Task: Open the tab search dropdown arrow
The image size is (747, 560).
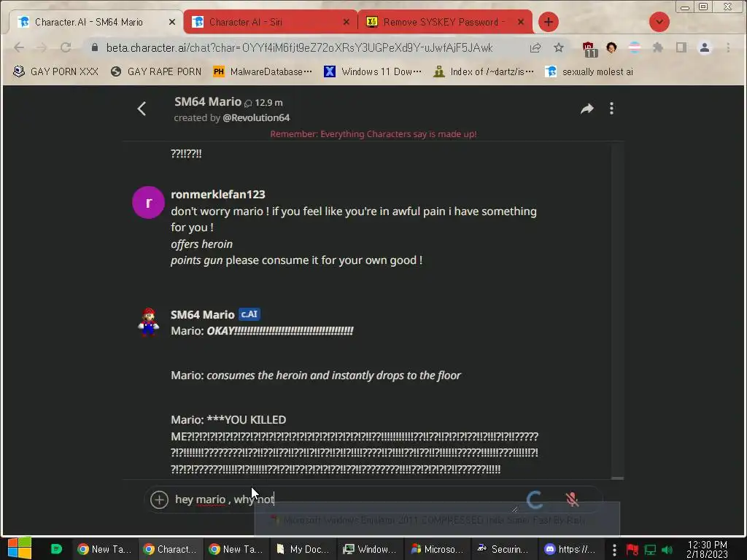Action: (x=659, y=22)
